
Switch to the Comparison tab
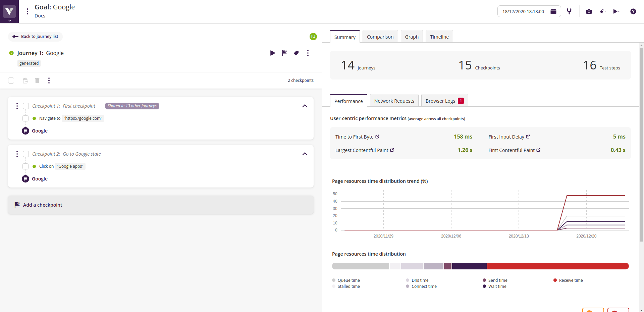click(x=380, y=37)
